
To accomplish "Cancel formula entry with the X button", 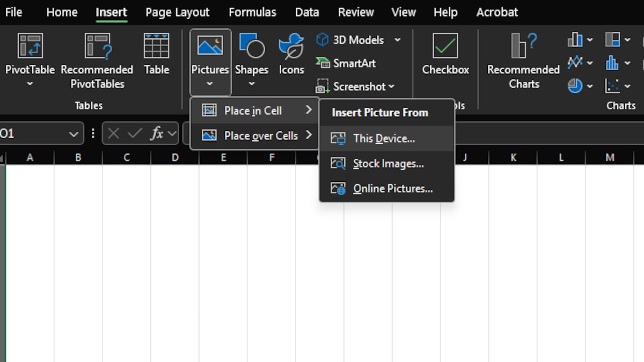I will tap(113, 134).
